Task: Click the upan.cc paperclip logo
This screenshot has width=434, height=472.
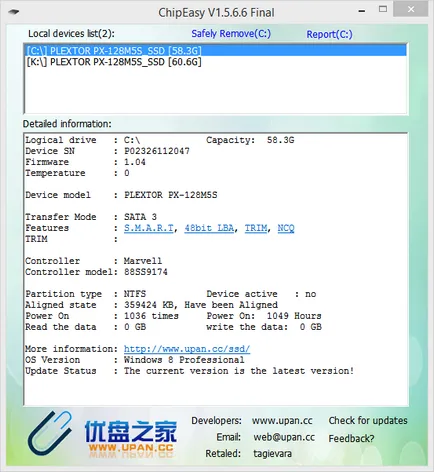Action: coord(50,433)
